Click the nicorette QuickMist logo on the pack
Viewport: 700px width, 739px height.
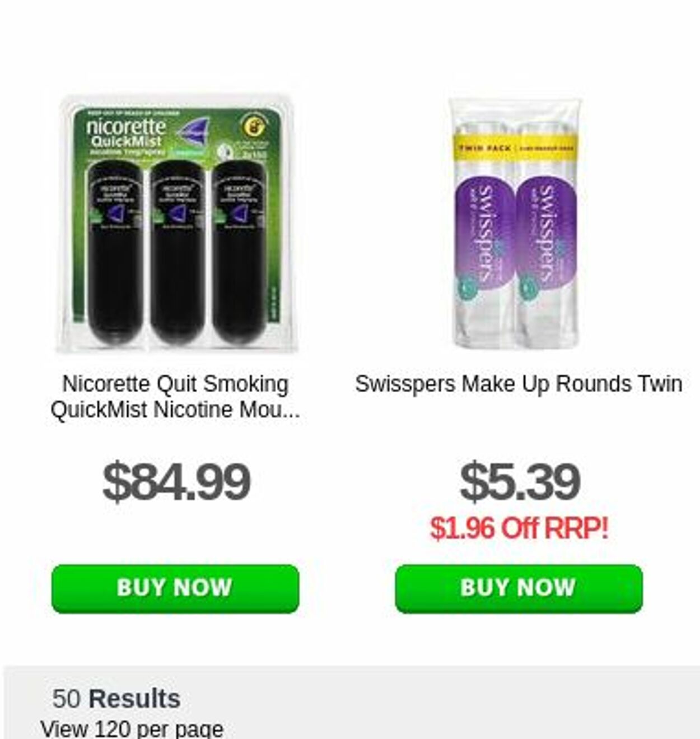click(x=127, y=133)
